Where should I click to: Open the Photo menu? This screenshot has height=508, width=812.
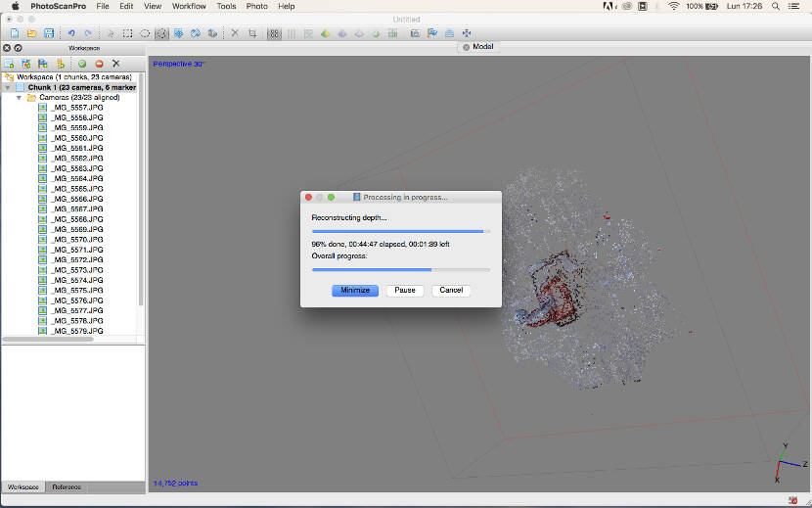click(257, 6)
